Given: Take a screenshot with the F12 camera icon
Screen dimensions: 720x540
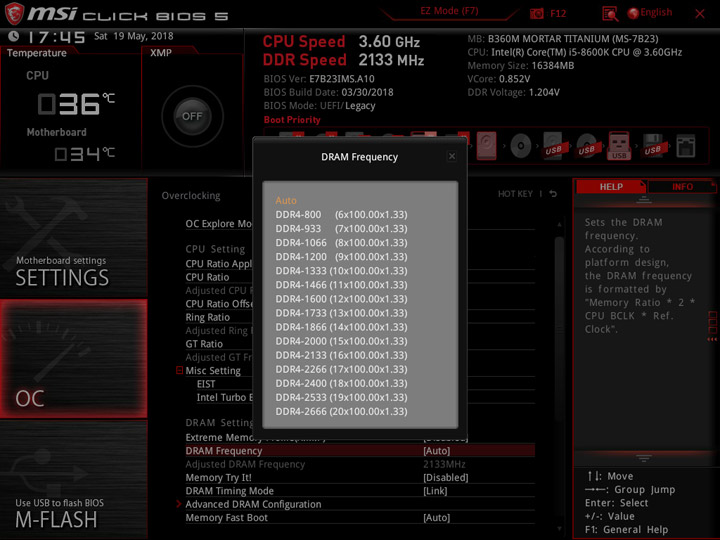Looking at the screenshot, I should coord(537,13).
